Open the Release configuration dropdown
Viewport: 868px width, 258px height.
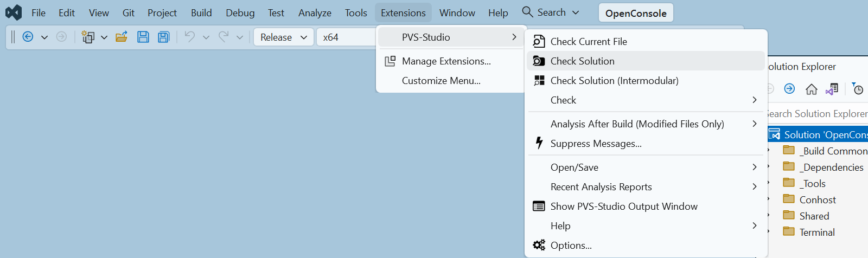point(283,37)
